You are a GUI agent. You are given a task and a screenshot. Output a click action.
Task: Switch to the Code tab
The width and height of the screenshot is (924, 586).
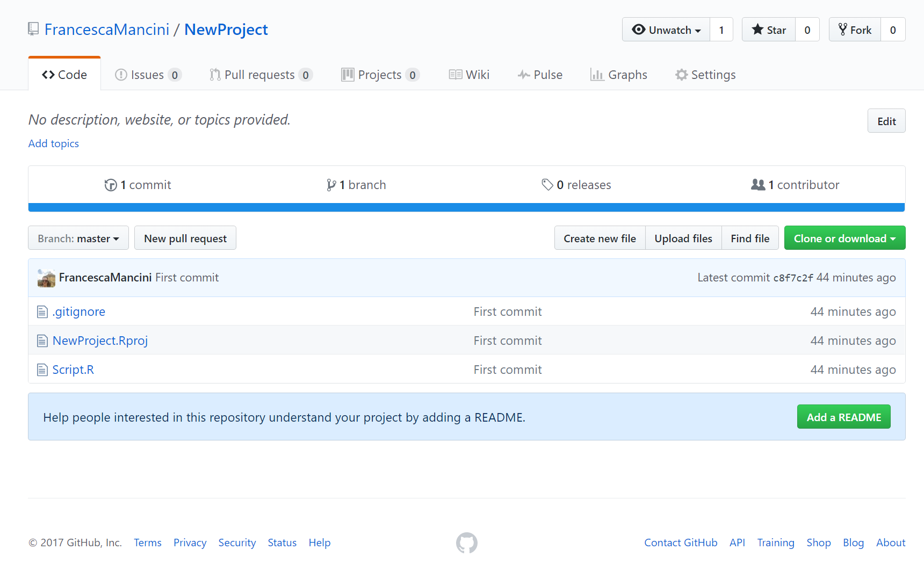click(x=64, y=74)
